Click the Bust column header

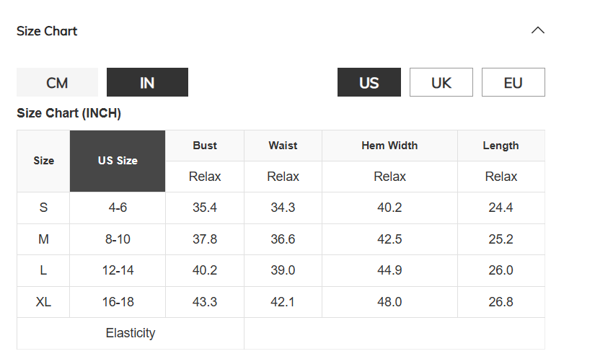205,146
